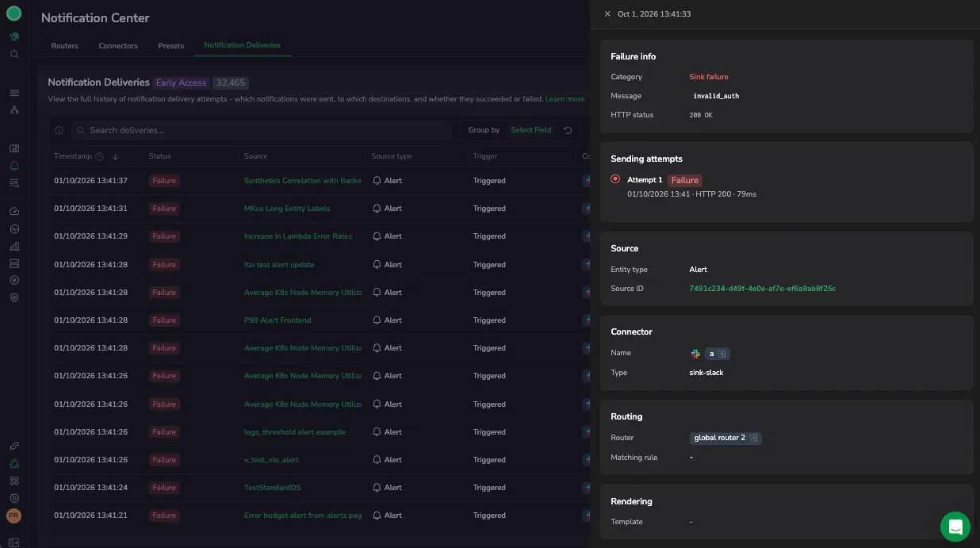
Task: Select the Notification Deliveries tab
Action: pyautogui.click(x=243, y=45)
